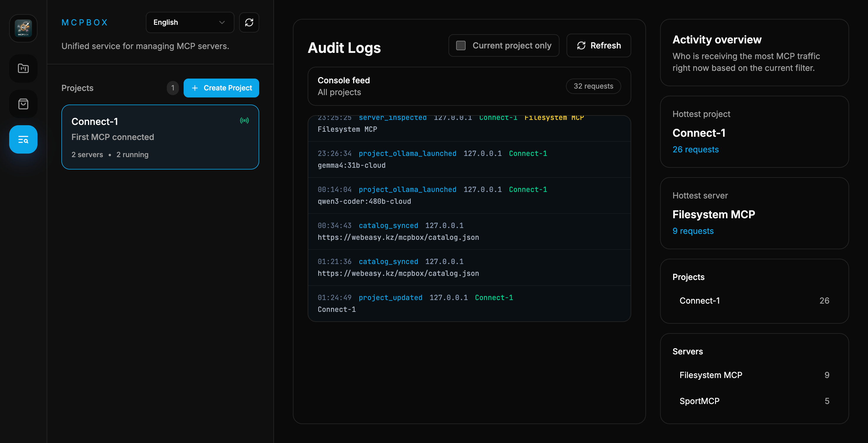Click Filesystem MCP log detail text
This screenshot has width=868, height=443.
pos(347,129)
